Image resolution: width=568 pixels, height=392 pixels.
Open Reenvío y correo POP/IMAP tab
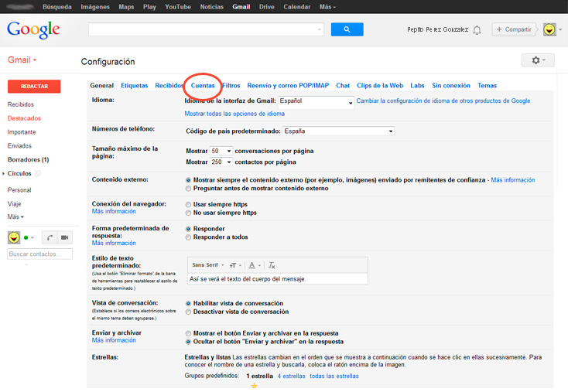tap(288, 85)
